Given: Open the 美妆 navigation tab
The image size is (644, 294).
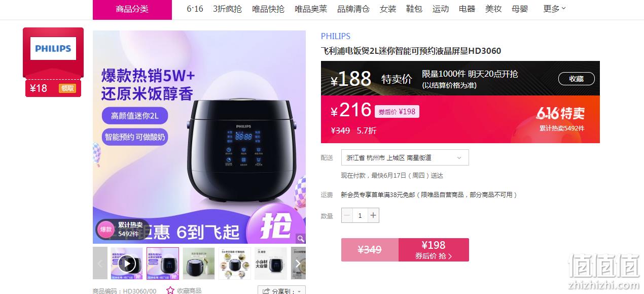Looking at the screenshot, I should click(x=493, y=9).
